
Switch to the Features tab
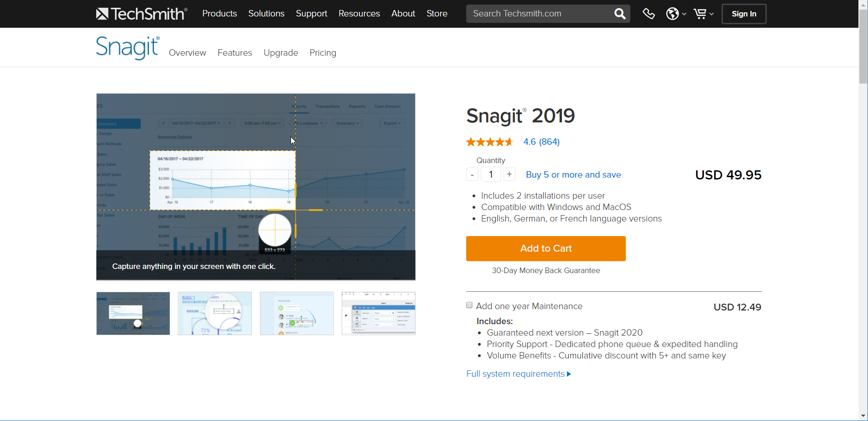[x=234, y=53]
